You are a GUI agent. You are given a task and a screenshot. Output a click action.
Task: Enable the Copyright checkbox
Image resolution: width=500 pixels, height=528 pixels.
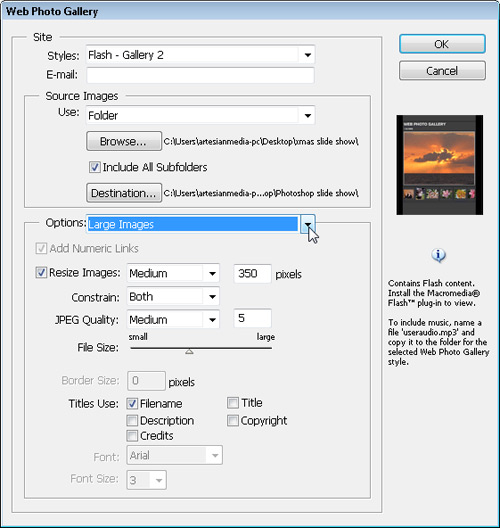[233, 421]
